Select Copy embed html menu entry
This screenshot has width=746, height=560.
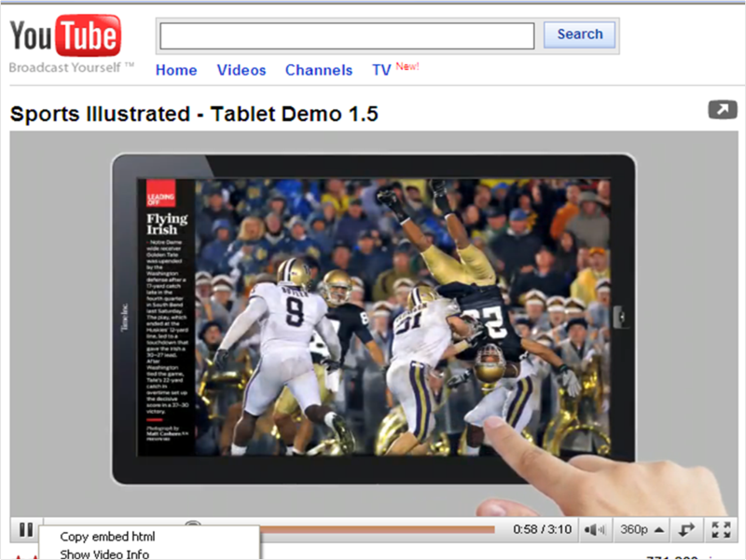point(107,537)
